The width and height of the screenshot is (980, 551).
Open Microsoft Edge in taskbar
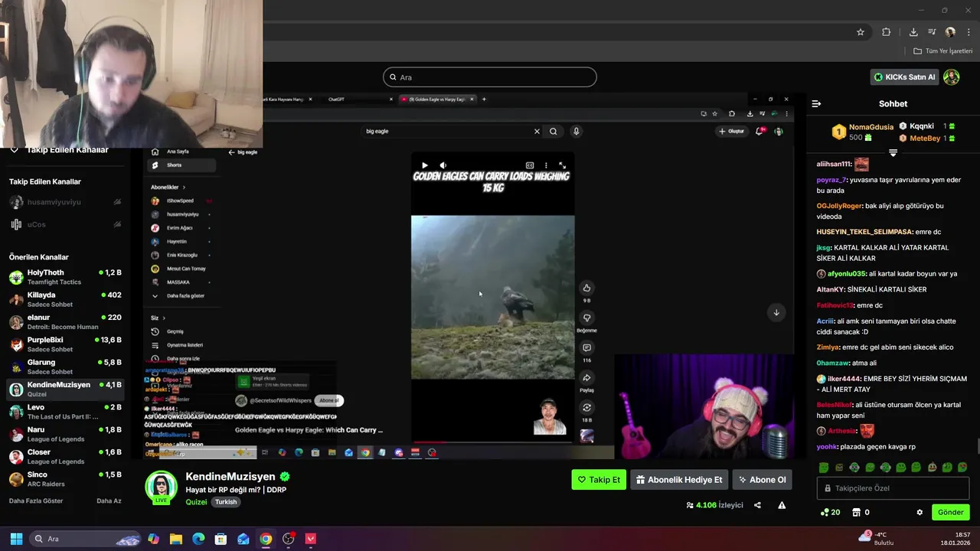[198, 539]
